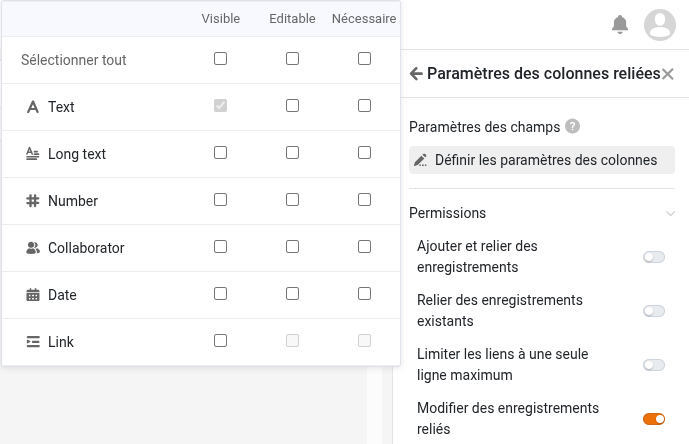Screen dimensions: 689x444
Task: Collapse the Permissions section chevron
Action: point(670,214)
